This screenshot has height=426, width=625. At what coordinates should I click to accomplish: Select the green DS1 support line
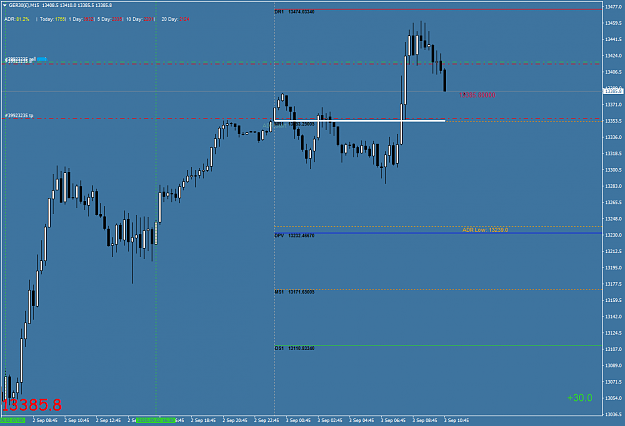[x=438, y=346]
